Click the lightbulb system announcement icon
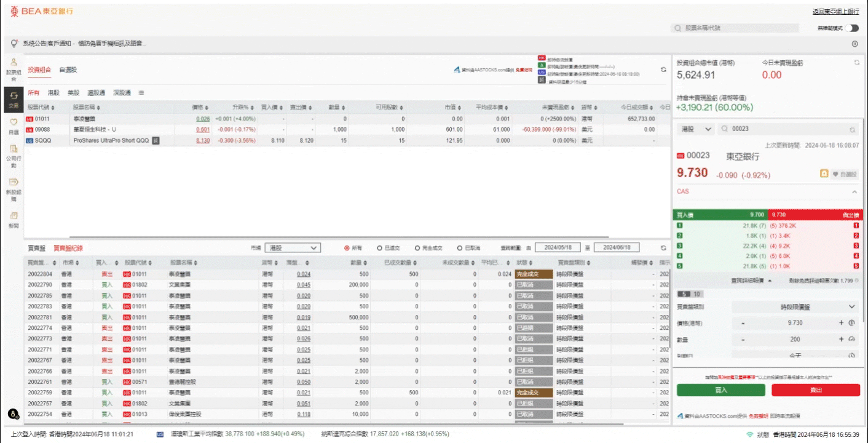The width and height of the screenshot is (868, 443). [x=14, y=43]
